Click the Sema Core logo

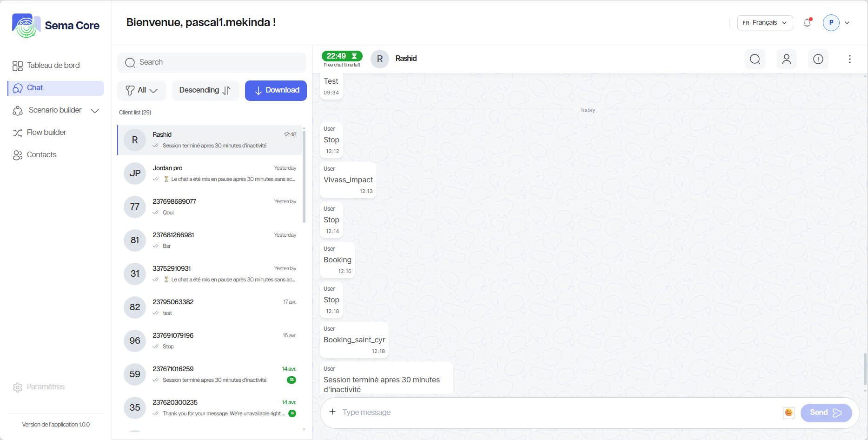click(56, 26)
